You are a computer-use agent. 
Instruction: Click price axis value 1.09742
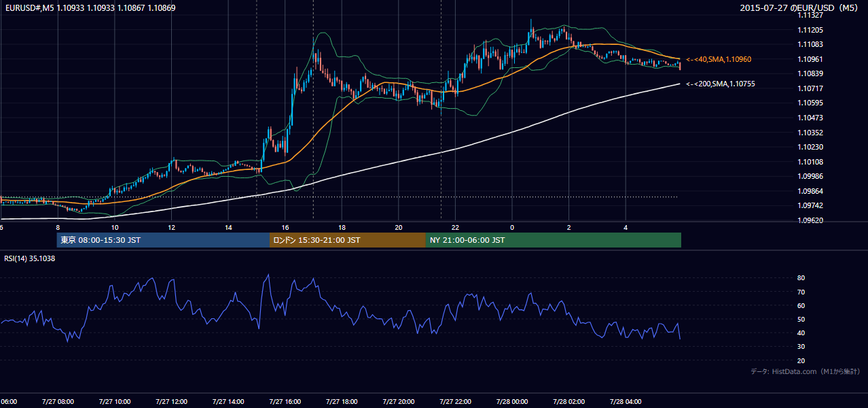point(811,205)
